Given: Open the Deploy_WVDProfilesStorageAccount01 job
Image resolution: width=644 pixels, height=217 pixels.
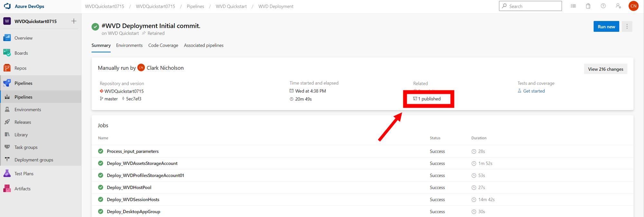Looking at the screenshot, I should [x=145, y=176].
